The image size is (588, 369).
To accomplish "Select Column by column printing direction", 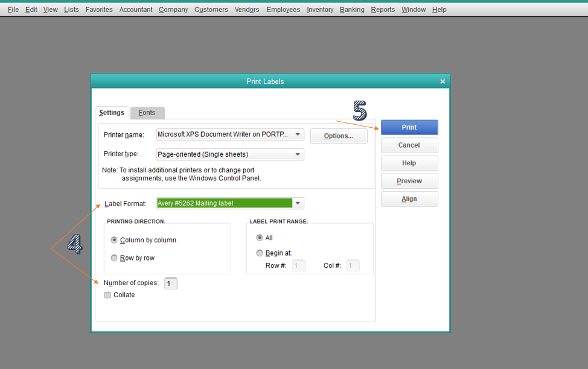I will click(x=114, y=240).
